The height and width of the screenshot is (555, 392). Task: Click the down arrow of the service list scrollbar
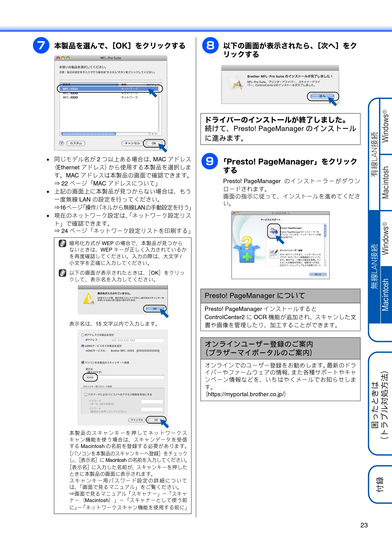click(325, 265)
